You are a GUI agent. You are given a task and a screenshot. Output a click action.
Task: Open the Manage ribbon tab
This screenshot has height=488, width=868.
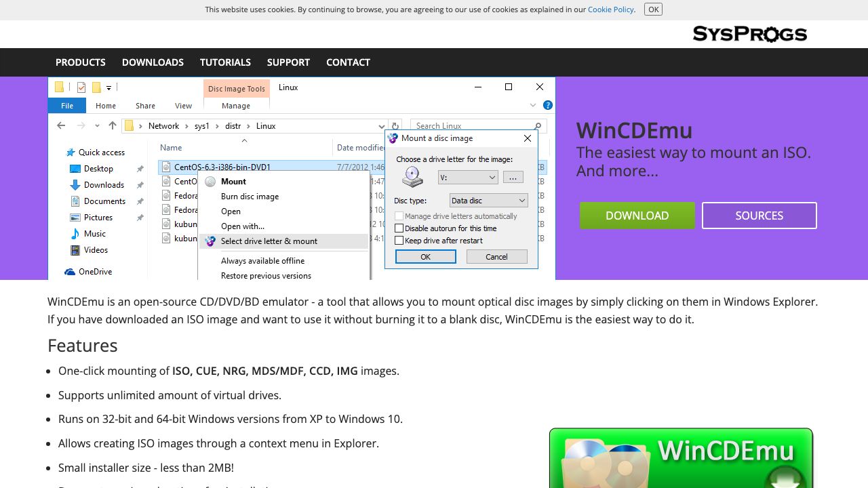click(236, 106)
